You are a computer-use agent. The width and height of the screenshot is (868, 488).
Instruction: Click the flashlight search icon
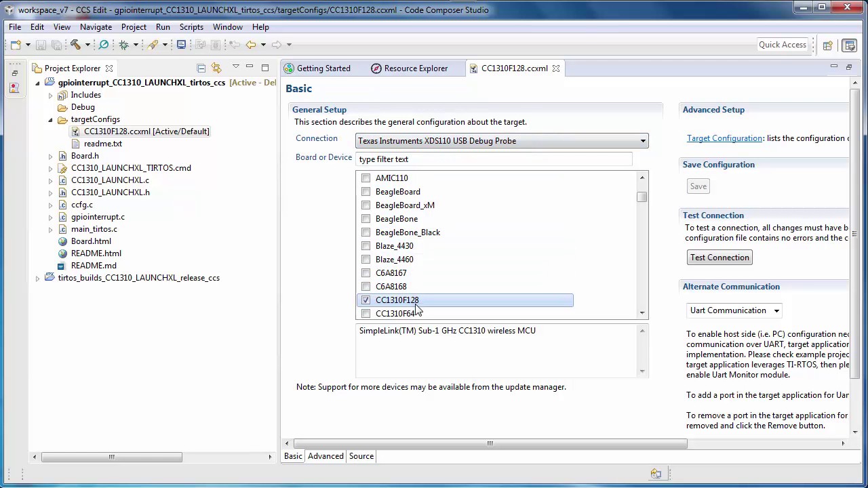153,45
